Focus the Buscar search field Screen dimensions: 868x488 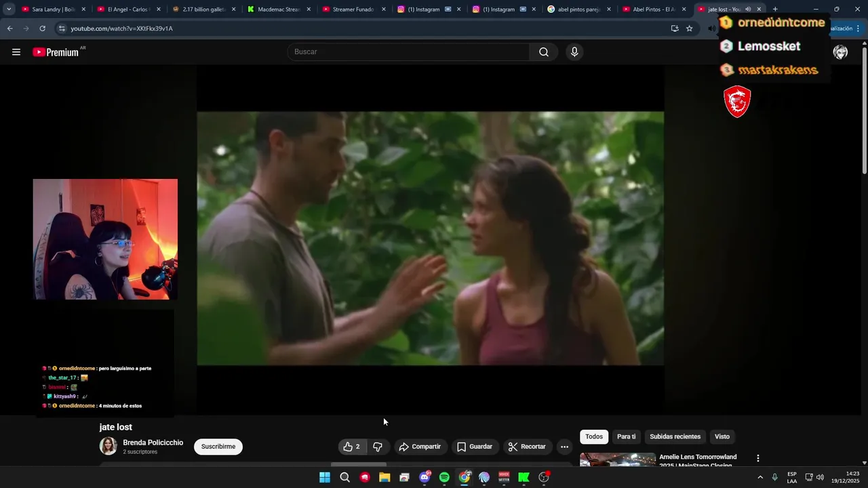click(x=409, y=52)
